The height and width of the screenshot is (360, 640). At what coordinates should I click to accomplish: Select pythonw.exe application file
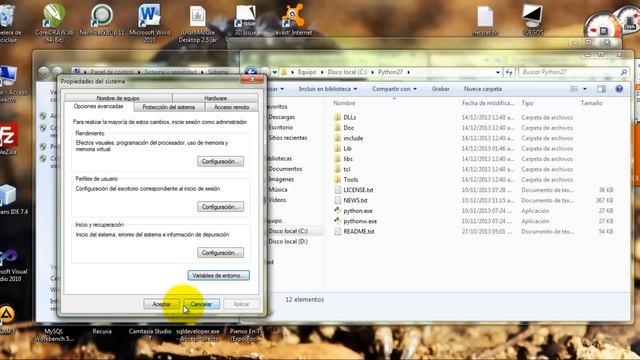click(x=360, y=221)
